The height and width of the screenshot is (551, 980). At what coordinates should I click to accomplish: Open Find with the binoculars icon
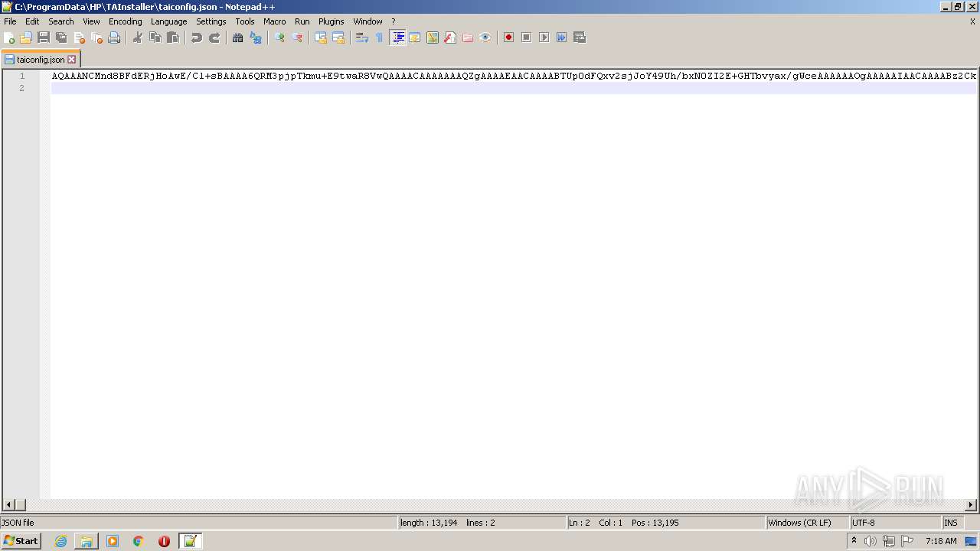pyautogui.click(x=238, y=37)
